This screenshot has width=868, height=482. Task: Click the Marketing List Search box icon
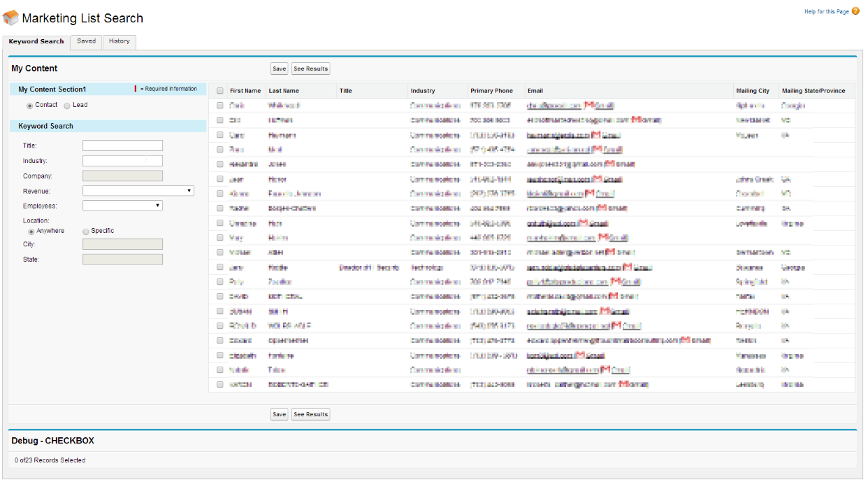coord(10,18)
